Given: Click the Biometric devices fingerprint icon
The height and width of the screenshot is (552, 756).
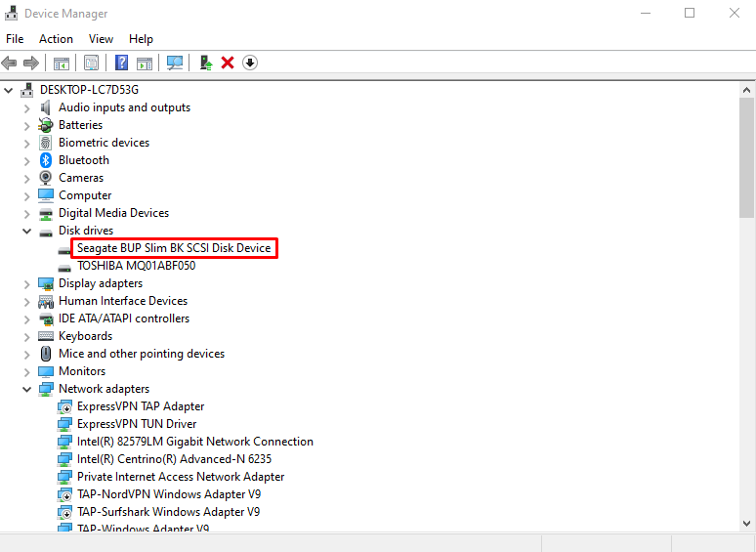Looking at the screenshot, I should tap(46, 143).
